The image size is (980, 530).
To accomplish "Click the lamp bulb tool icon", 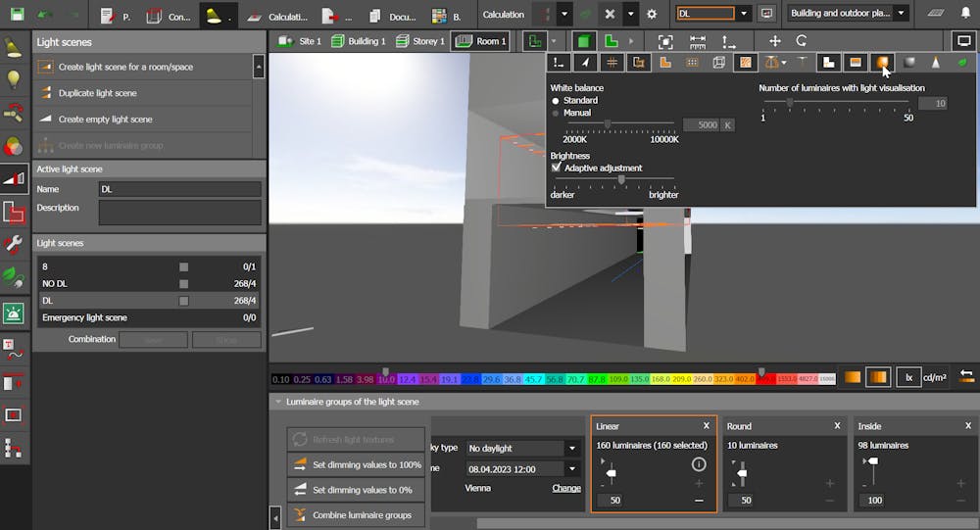I will [x=14, y=80].
